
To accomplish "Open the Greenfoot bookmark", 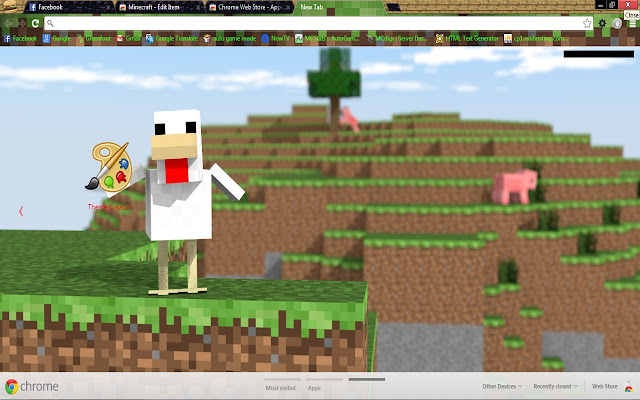I will (93, 39).
